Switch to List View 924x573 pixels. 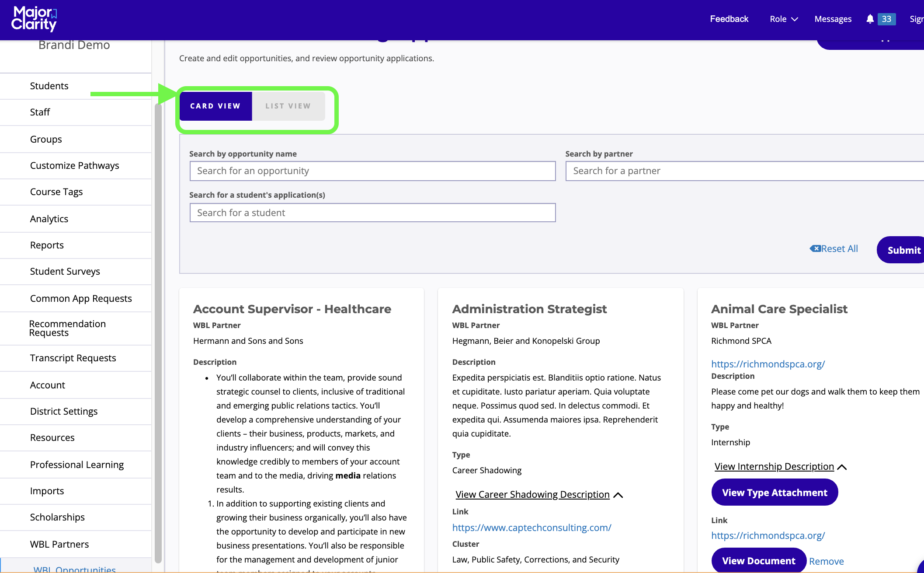coord(288,106)
